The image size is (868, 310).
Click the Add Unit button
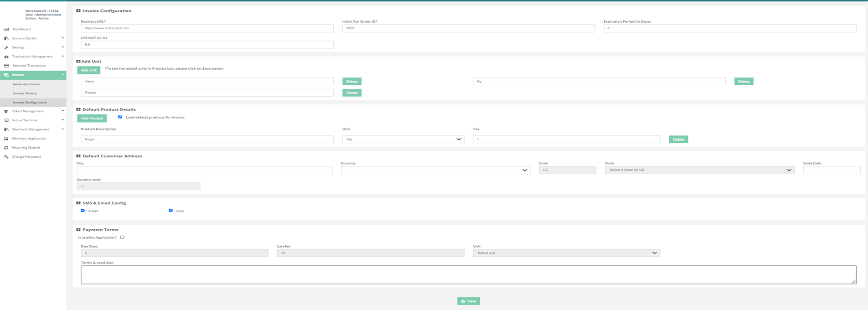[88, 70]
